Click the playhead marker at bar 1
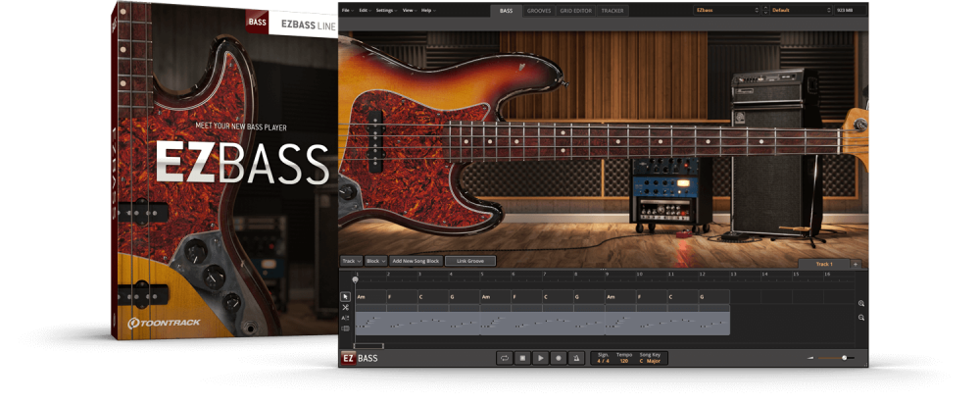This screenshot has height=404, width=980. [355, 279]
